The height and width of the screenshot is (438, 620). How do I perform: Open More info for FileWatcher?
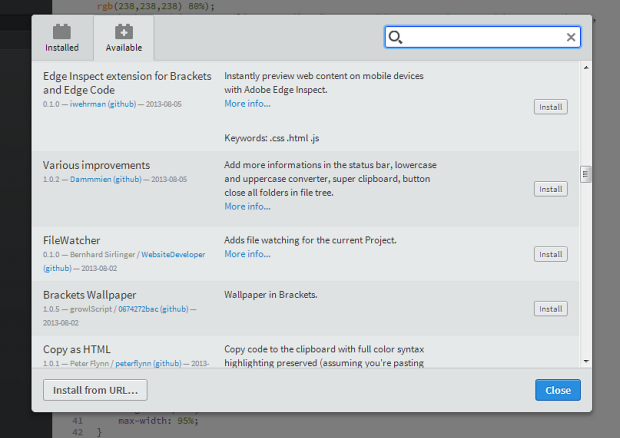click(x=247, y=254)
